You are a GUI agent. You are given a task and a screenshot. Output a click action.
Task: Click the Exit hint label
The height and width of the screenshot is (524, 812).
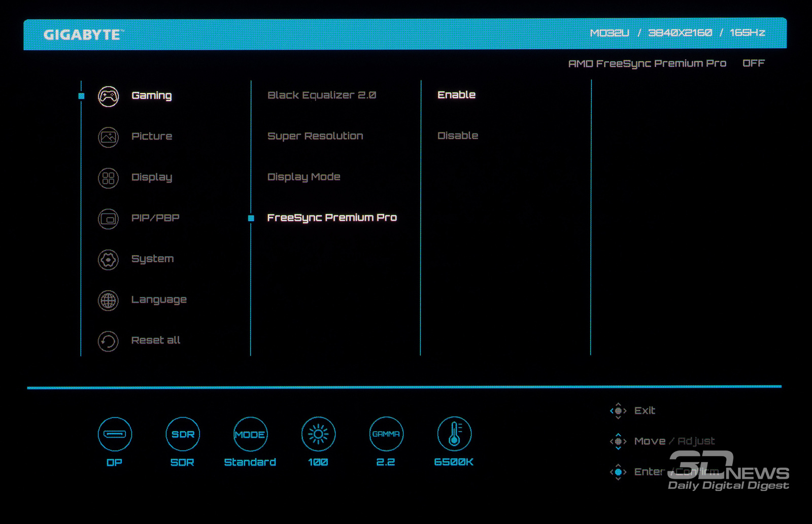pyautogui.click(x=645, y=411)
